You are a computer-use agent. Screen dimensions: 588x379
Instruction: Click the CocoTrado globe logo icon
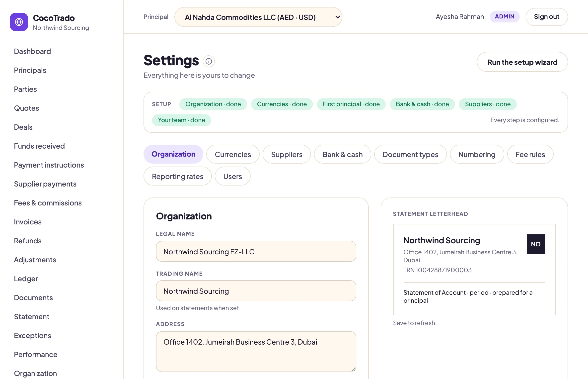[x=19, y=22]
